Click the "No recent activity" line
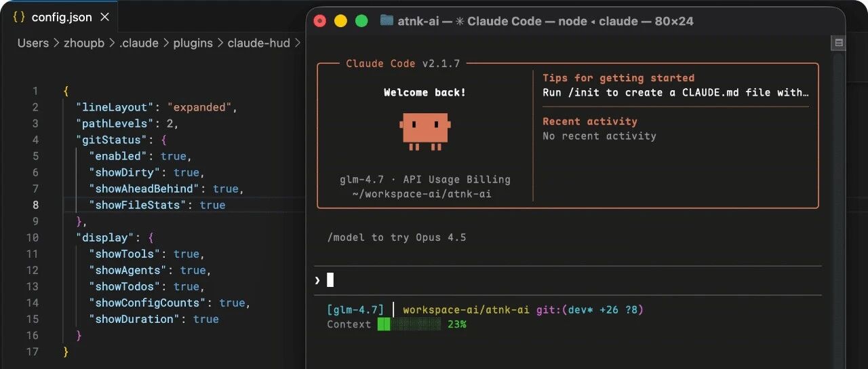The width and height of the screenshot is (868, 369). pos(599,136)
